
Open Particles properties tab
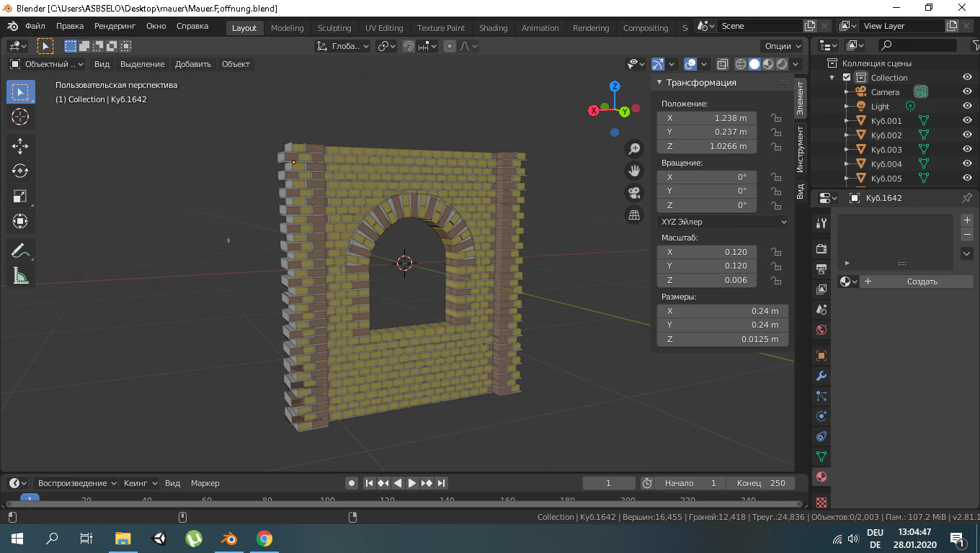821,396
